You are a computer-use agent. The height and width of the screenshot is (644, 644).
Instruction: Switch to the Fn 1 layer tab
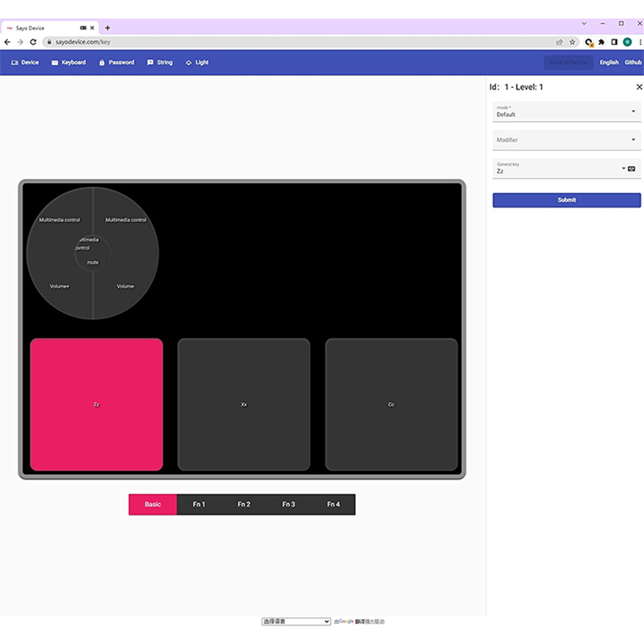click(199, 504)
